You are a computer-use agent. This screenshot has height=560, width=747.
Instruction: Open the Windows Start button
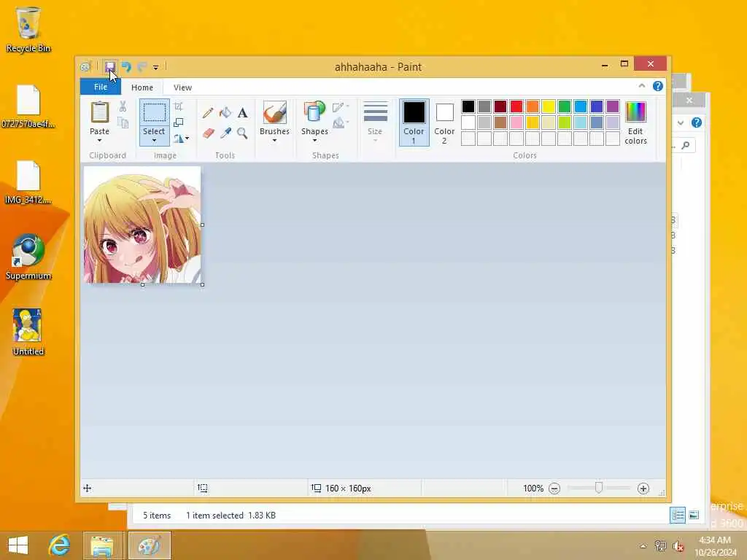click(x=18, y=545)
